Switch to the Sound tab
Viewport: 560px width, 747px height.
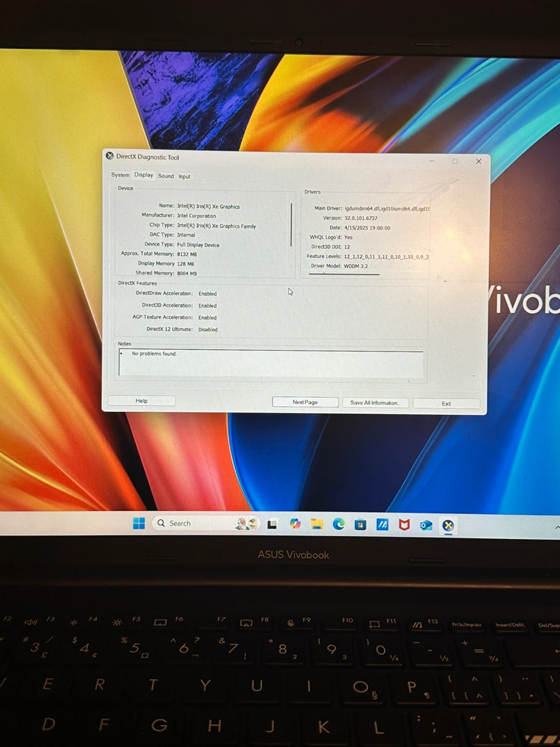point(166,176)
